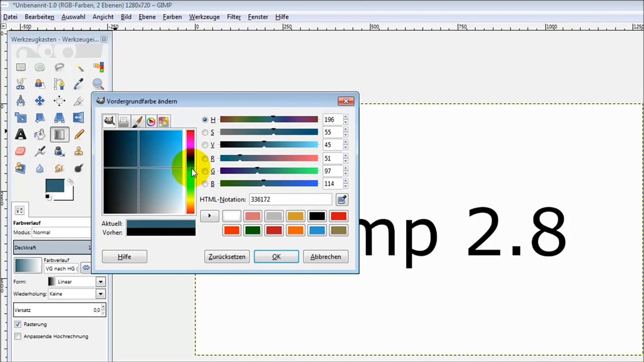The width and height of the screenshot is (644, 362).
Task: Select the Flip tool
Action: click(79, 118)
